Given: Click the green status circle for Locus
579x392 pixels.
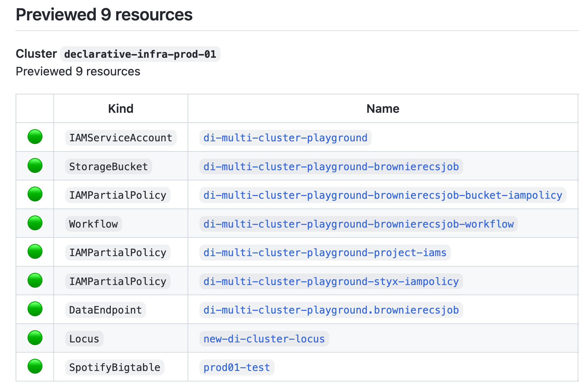Looking at the screenshot, I should coord(35,338).
